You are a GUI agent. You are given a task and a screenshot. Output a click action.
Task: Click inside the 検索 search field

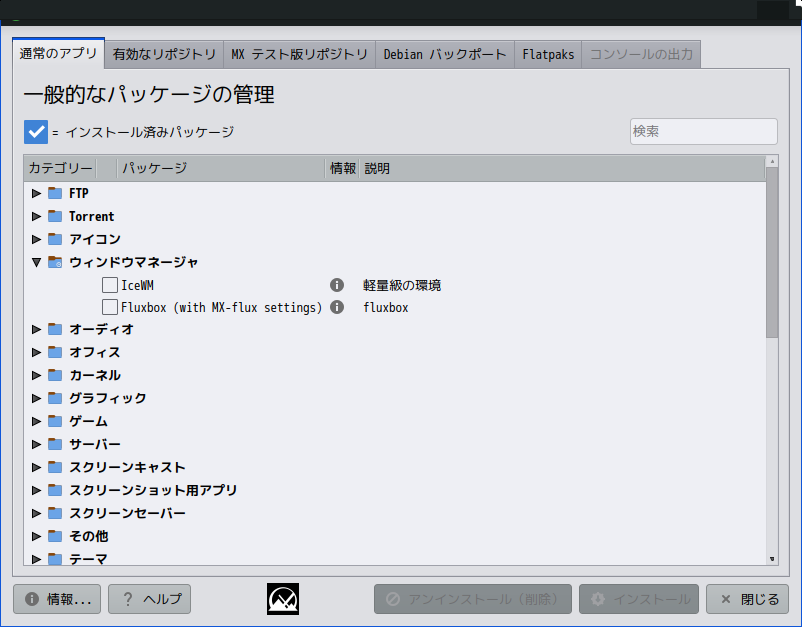tap(702, 131)
